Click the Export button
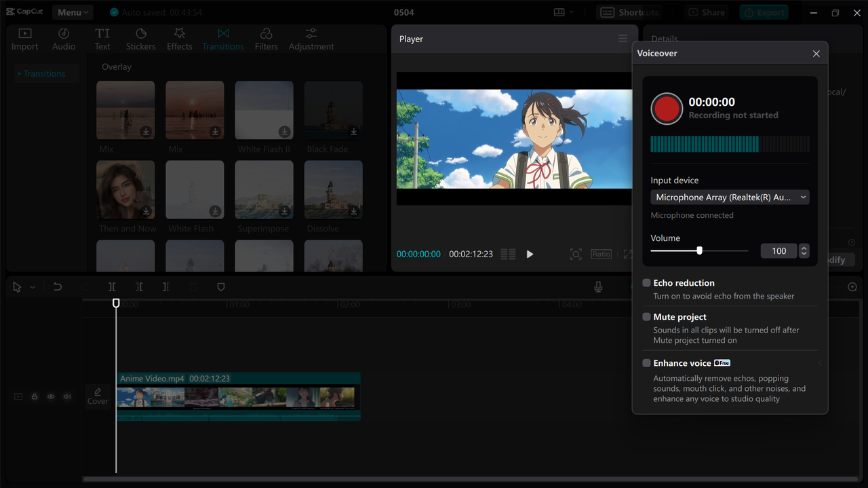Viewport: 868px width, 488px height. tap(765, 12)
